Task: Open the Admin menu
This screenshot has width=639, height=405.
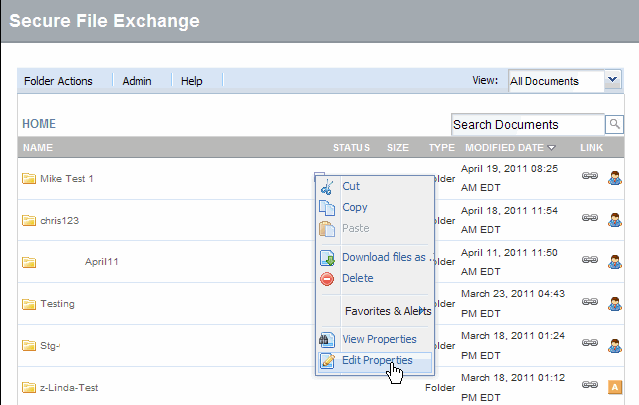Action: click(x=137, y=81)
